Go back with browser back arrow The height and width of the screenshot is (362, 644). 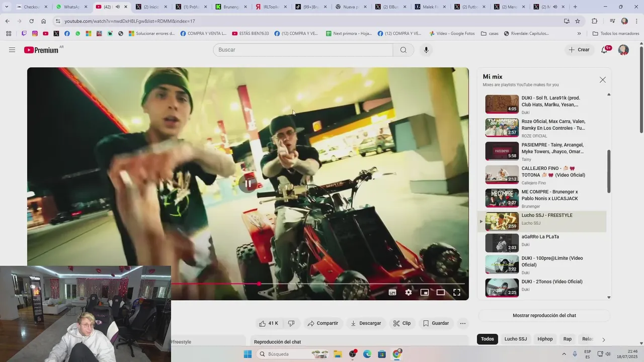pos(7,21)
